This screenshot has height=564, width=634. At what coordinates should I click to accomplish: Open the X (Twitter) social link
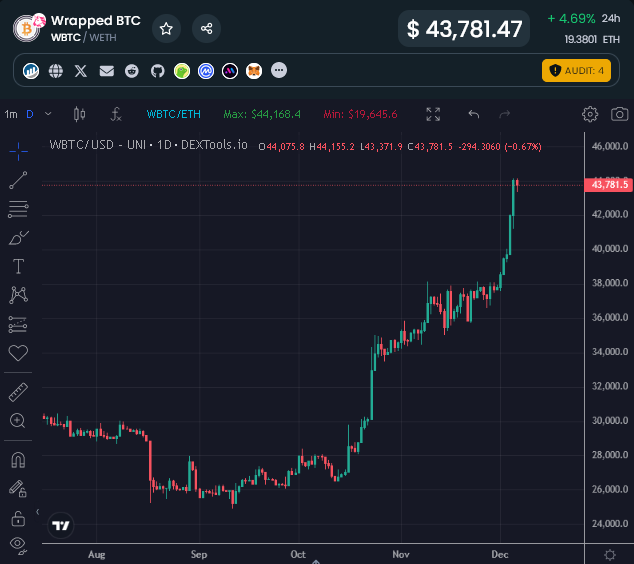(81, 71)
